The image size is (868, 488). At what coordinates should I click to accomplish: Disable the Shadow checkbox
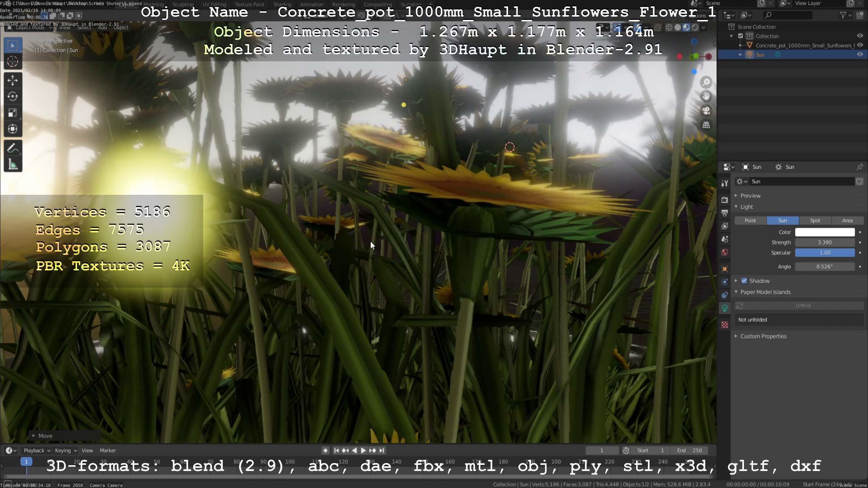pos(744,281)
